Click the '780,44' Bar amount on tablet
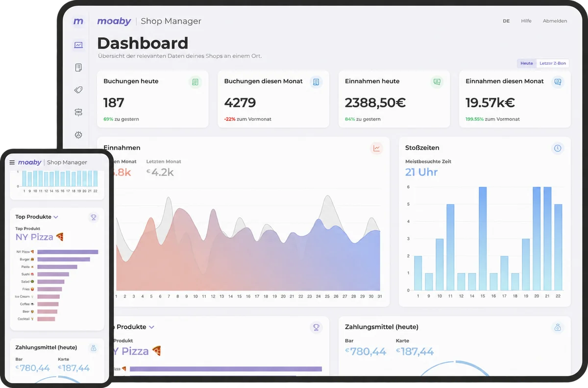The image size is (588, 388). [366, 351]
